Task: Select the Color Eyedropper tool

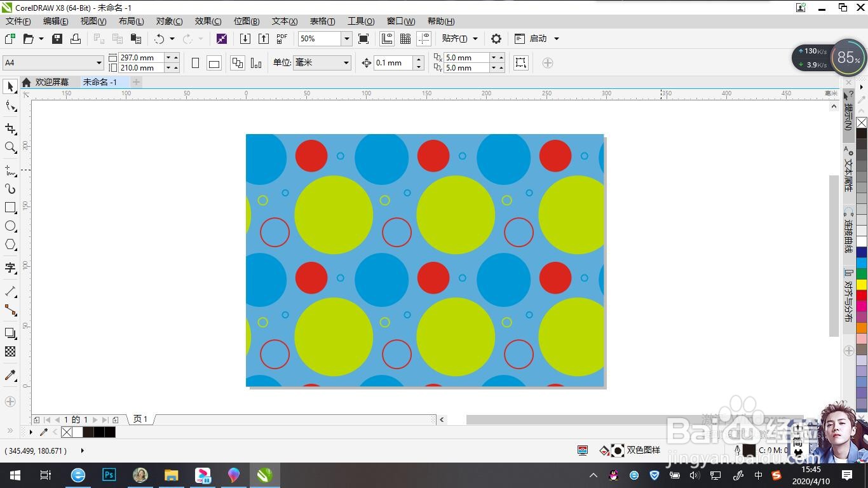Action: tap(10, 375)
